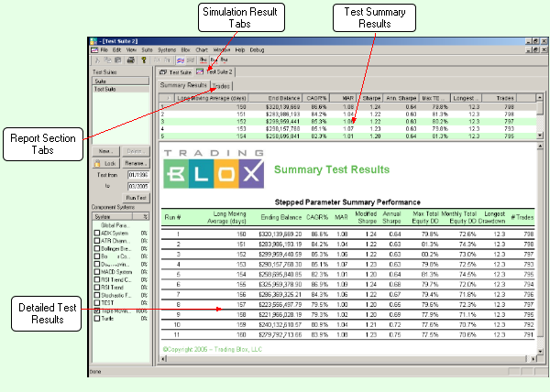Click the Ann. Sharpe column header
The height and width of the screenshot is (392, 550).
pos(401,98)
